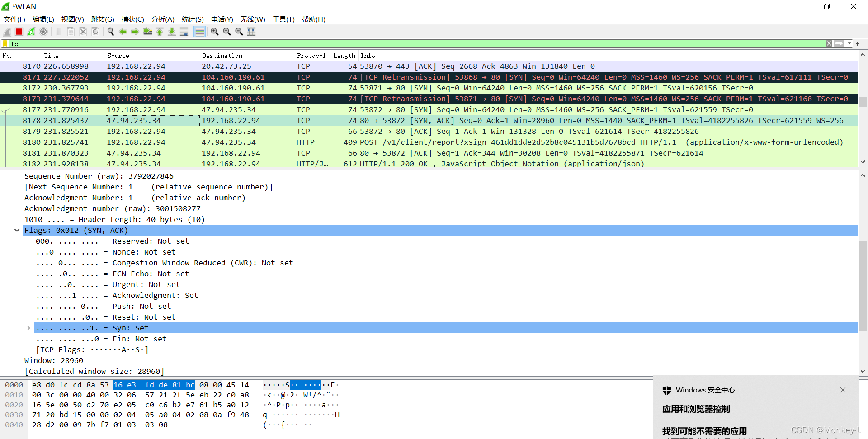Clear the display filter

[829, 44]
